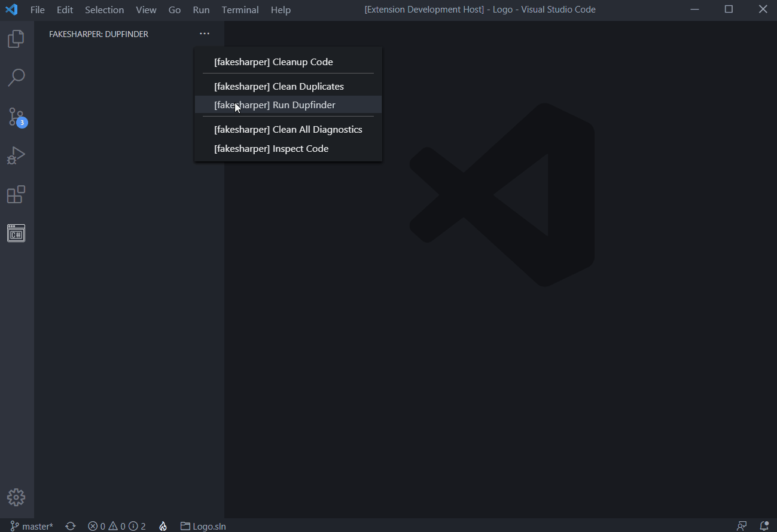Open the Help menu
777x532 pixels.
281,10
